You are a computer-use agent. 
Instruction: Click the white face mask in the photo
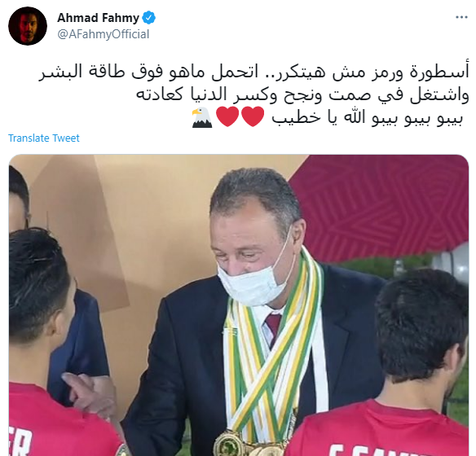253,280
